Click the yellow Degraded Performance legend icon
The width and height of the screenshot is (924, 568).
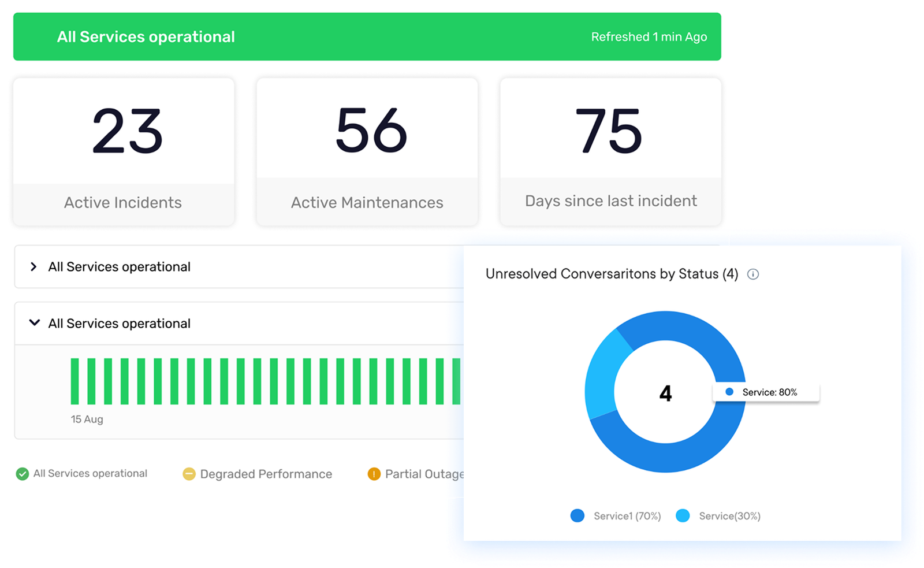[189, 474]
